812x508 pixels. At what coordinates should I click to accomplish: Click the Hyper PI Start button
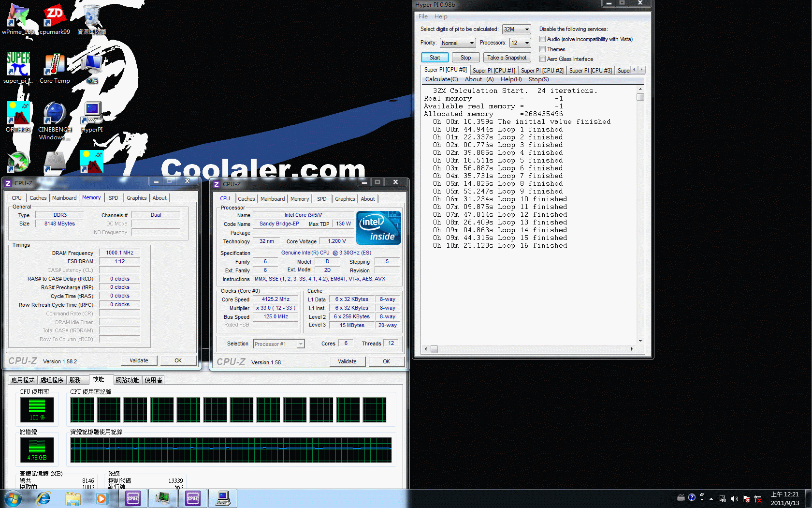point(435,58)
